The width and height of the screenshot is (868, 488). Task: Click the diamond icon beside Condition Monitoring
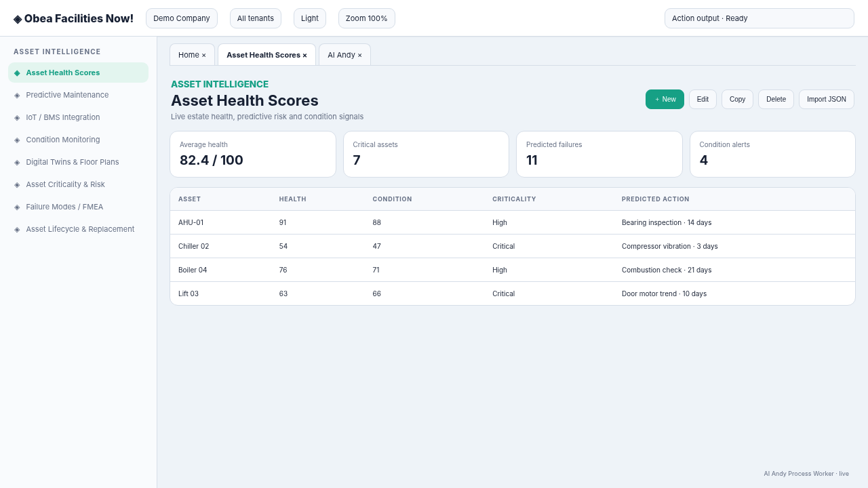click(17, 140)
